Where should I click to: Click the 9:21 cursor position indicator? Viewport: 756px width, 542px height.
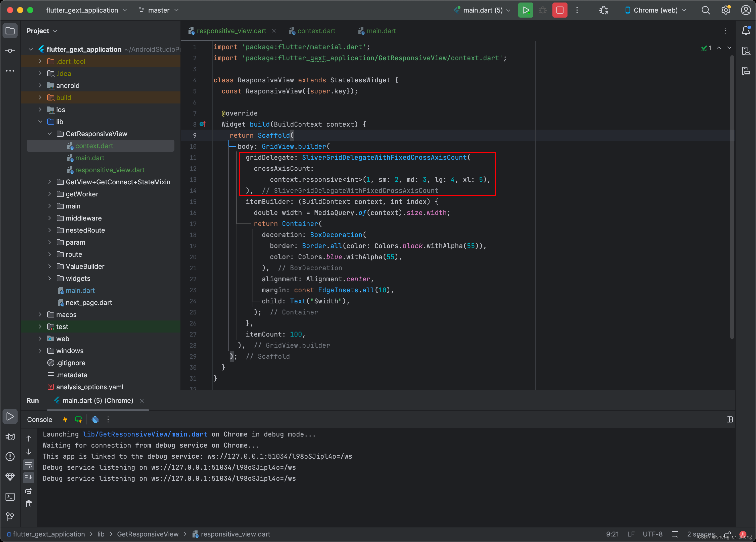click(612, 534)
